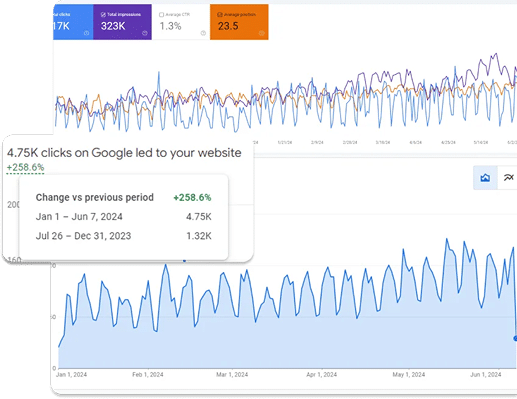Open help icon on Average CTR card

203,33
